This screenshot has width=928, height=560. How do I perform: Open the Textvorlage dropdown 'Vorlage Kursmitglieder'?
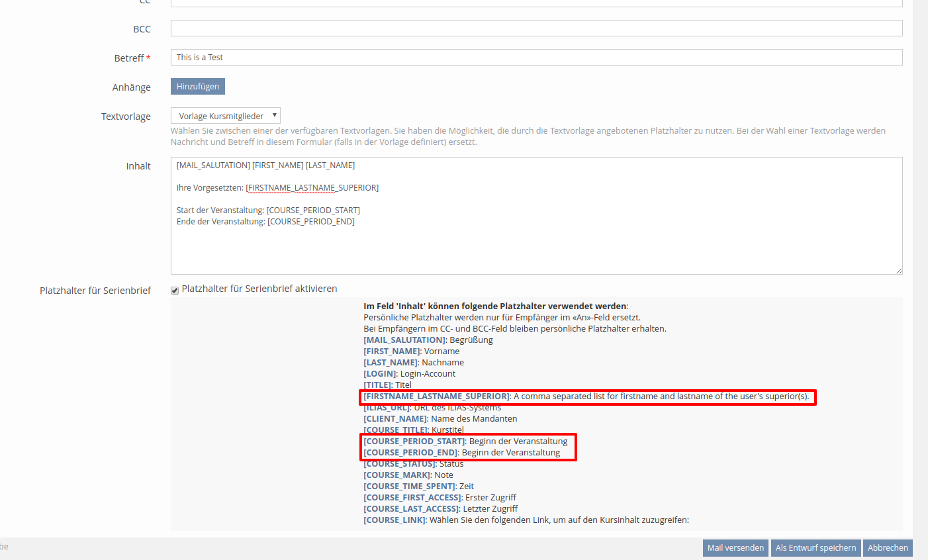click(x=226, y=116)
